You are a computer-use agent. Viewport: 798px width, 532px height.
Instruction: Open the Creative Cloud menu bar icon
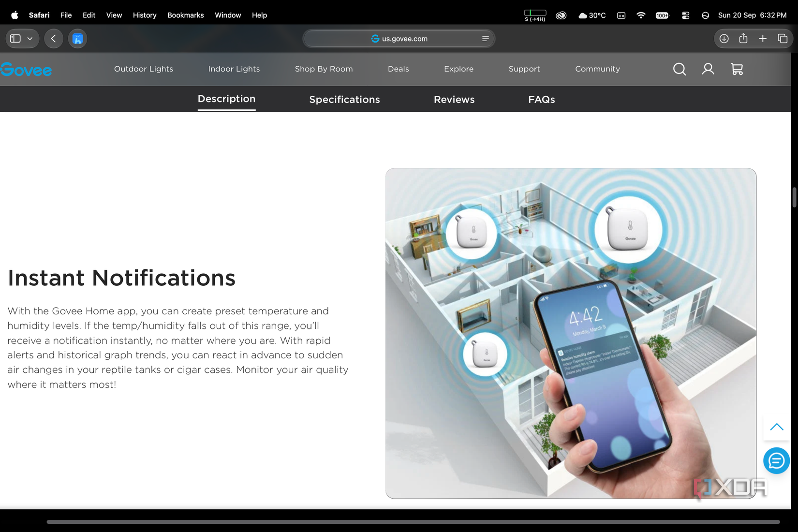[561, 15]
